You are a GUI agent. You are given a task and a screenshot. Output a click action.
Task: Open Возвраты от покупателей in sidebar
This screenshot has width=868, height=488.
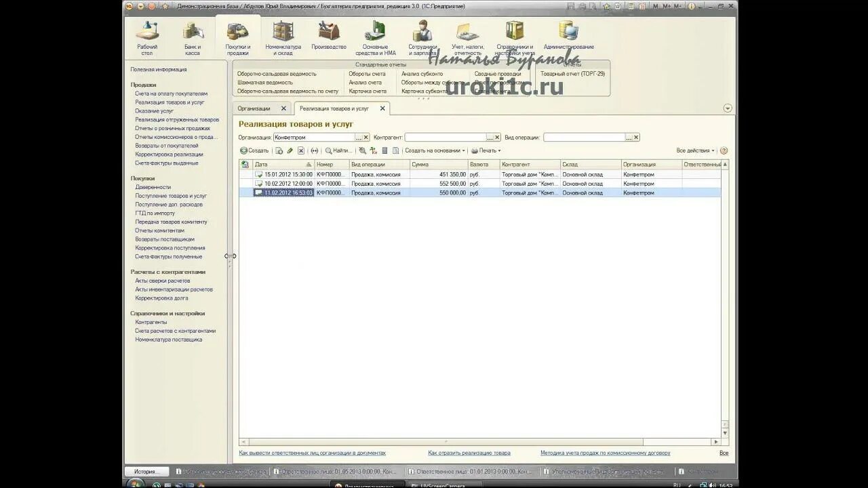[166, 146]
